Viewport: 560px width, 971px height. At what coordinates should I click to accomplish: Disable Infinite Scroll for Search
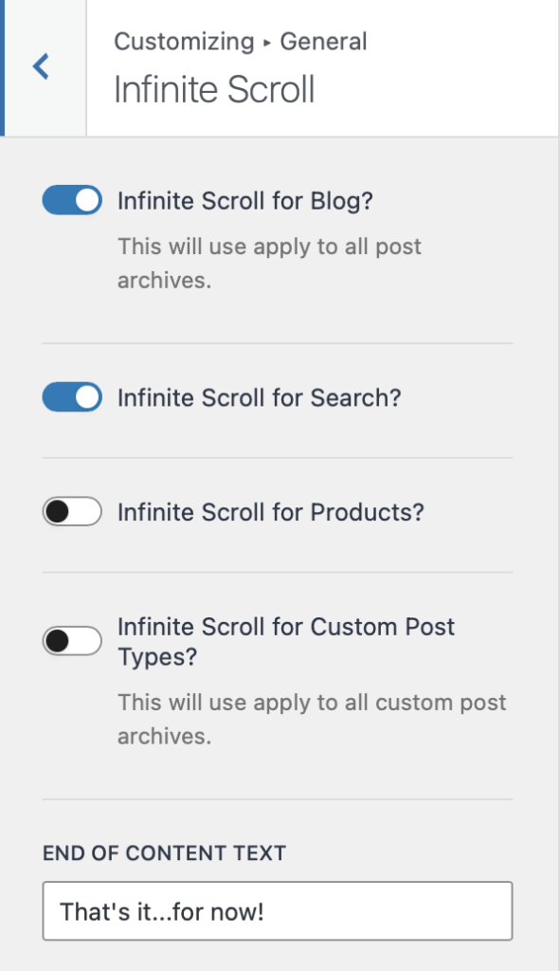[x=71, y=397]
